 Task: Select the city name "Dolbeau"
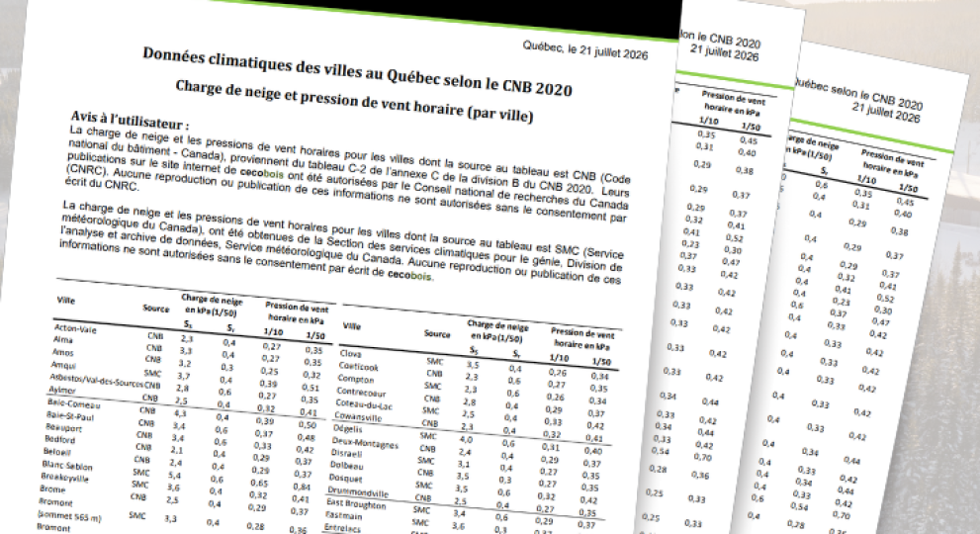(346, 465)
